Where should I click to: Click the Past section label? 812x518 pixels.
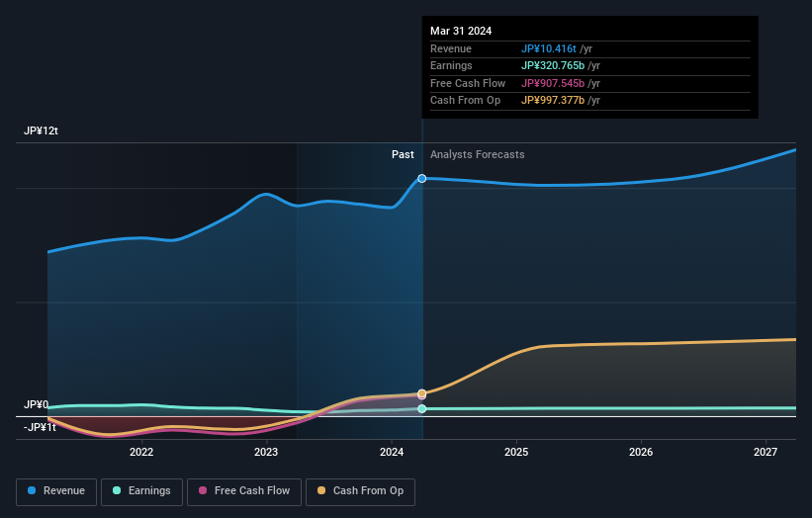(403, 155)
